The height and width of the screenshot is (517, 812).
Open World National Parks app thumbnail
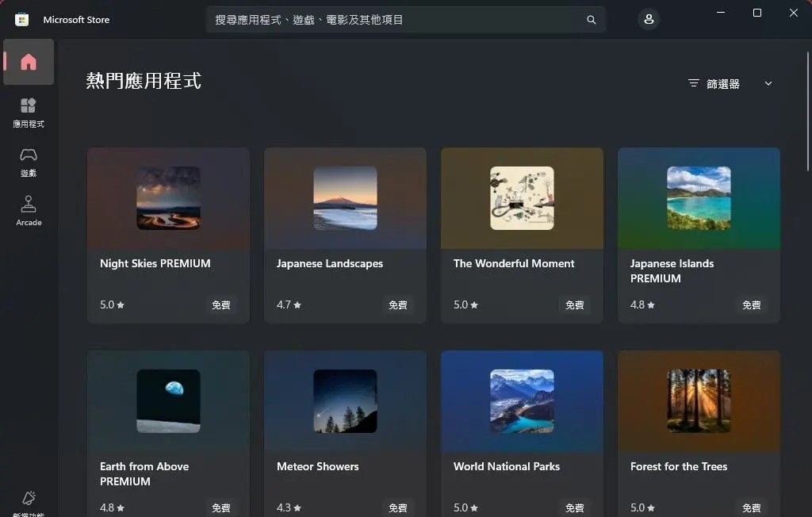click(522, 401)
